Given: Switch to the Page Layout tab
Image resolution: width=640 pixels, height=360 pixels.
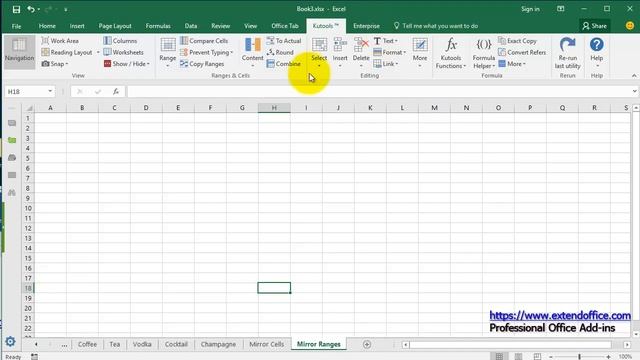Looking at the screenshot, I should pos(115,26).
